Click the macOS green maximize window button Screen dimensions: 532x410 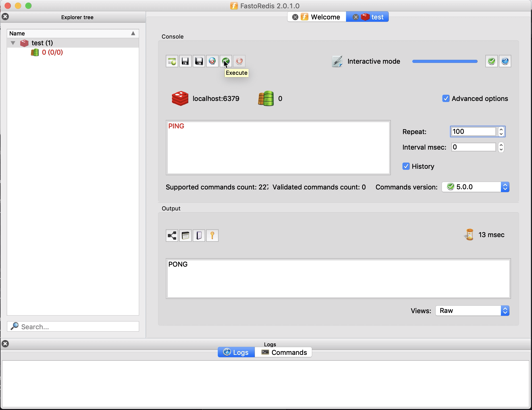point(28,6)
